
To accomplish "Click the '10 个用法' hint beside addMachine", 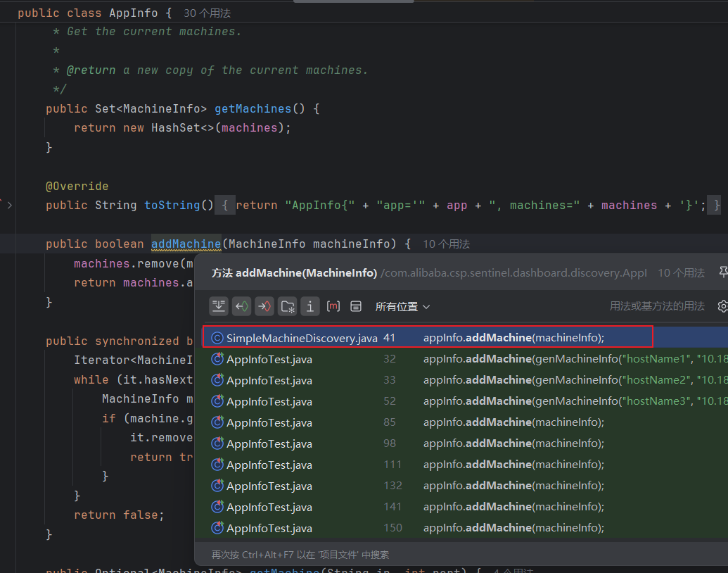I will coord(446,244).
